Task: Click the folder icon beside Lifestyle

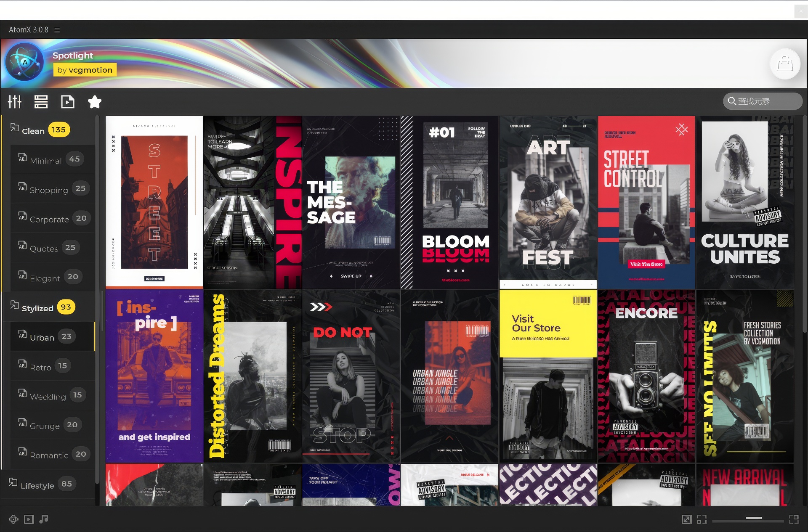Action: pyautogui.click(x=13, y=482)
